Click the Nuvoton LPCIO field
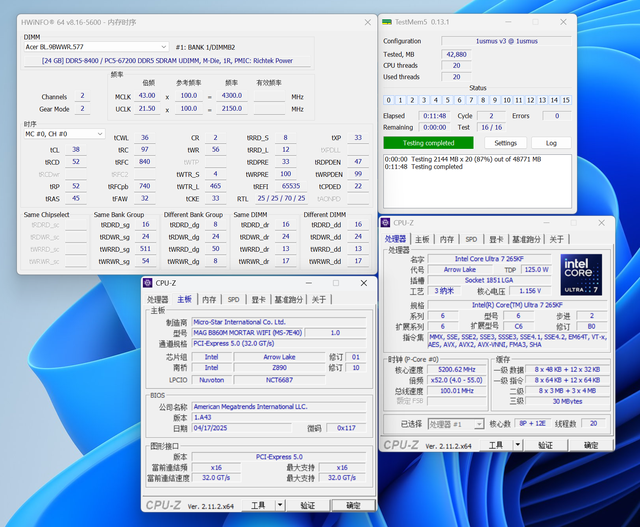The width and height of the screenshot is (640, 527). (211, 380)
